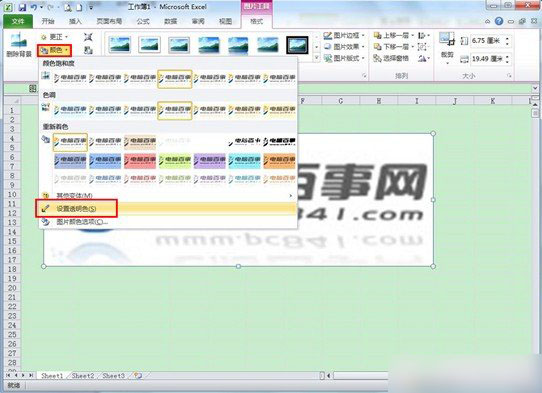Select row 20 header

coord(12,288)
